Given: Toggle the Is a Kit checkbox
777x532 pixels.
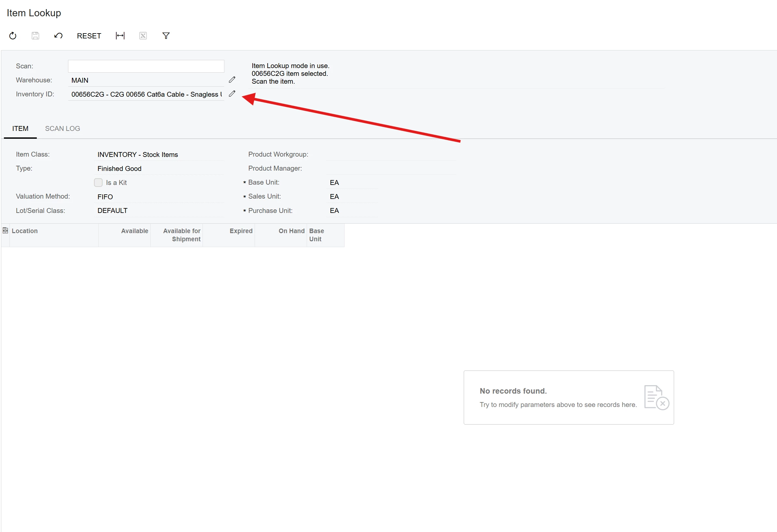Looking at the screenshot, I should [x=98, y=182].
